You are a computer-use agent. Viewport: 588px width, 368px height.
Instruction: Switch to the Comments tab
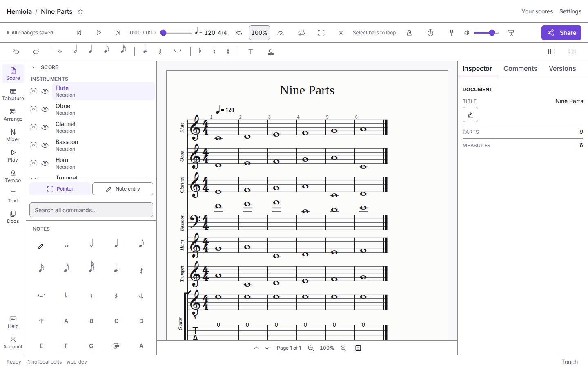(x=520, y=69)
